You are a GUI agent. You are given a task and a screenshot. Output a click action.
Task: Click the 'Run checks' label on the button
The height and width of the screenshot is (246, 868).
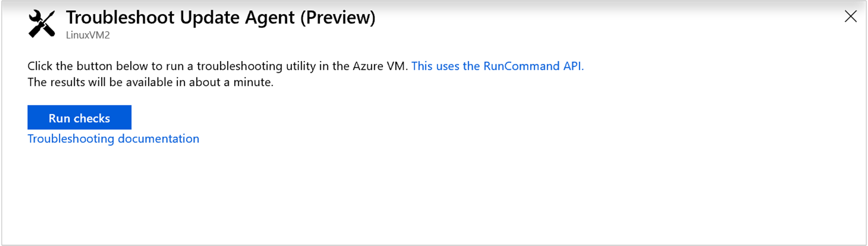(x=79, y=118)
